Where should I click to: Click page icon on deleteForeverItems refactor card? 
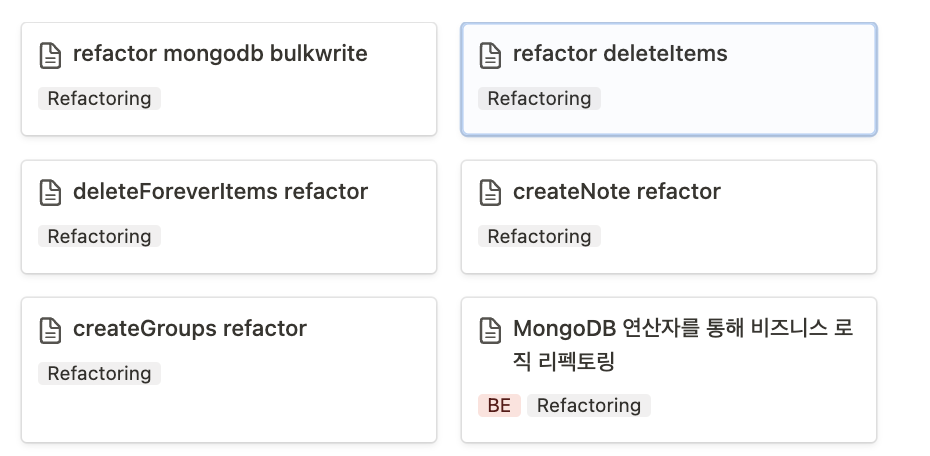click(x=51, y=192)
